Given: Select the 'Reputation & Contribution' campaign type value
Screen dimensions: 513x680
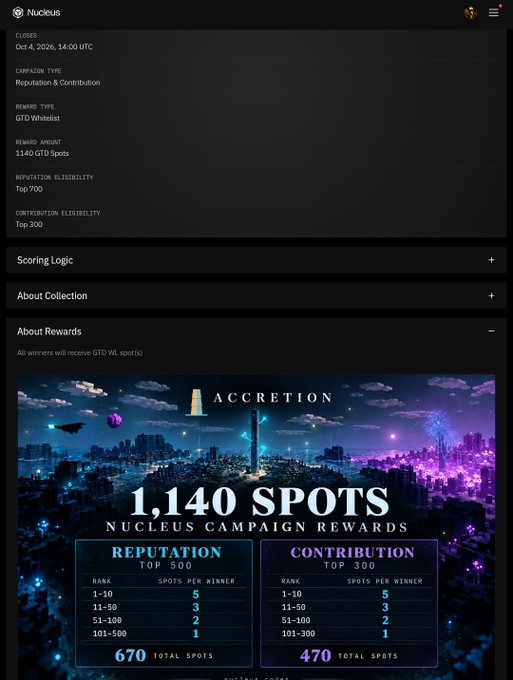Looking at the screenshot, I should 58,82.
